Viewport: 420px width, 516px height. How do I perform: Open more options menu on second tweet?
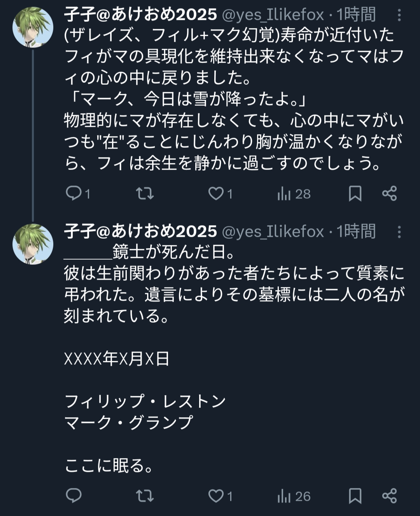pyautogui.click(x=399, y=232)
